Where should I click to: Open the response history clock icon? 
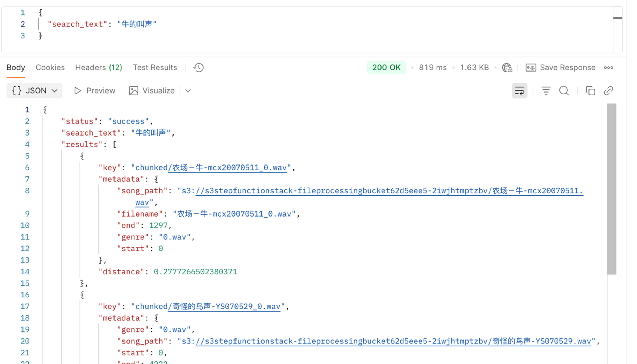pyautogui.click(x=199, y=68)
